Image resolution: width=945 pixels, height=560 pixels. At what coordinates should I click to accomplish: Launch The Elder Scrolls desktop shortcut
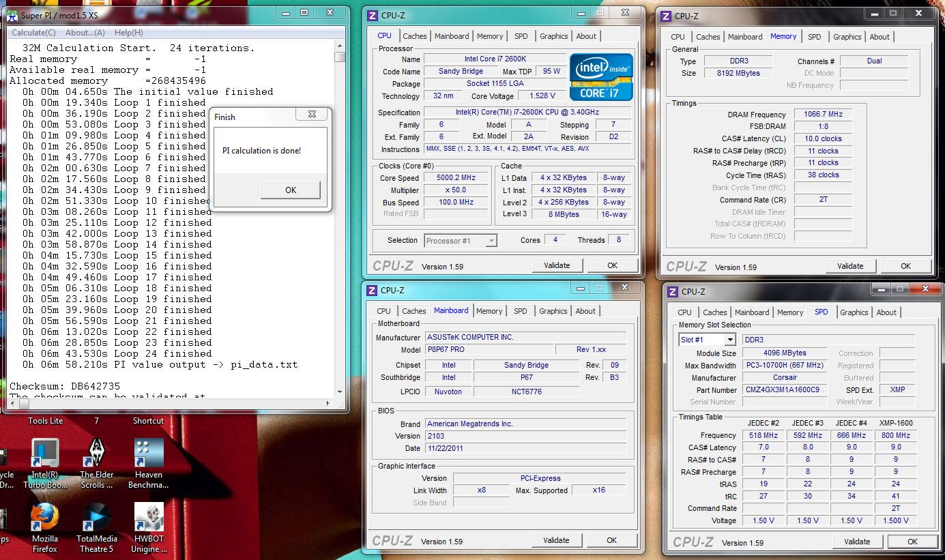point(97,464)
